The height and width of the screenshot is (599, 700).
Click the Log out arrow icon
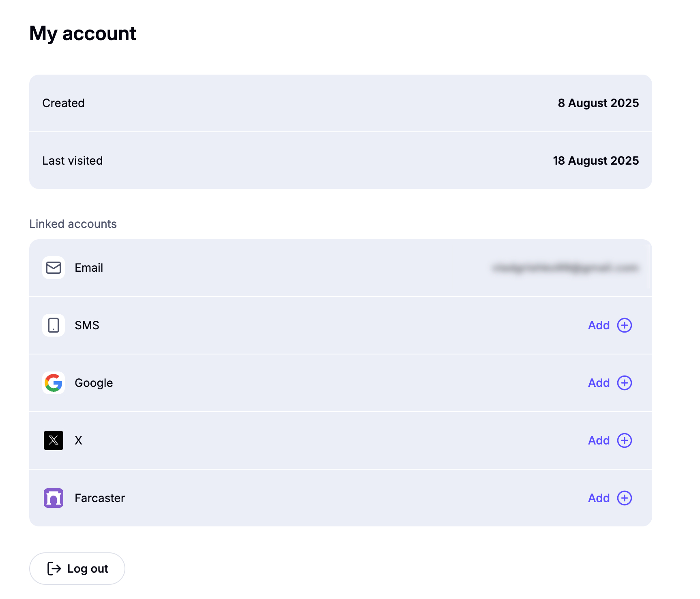54,569
